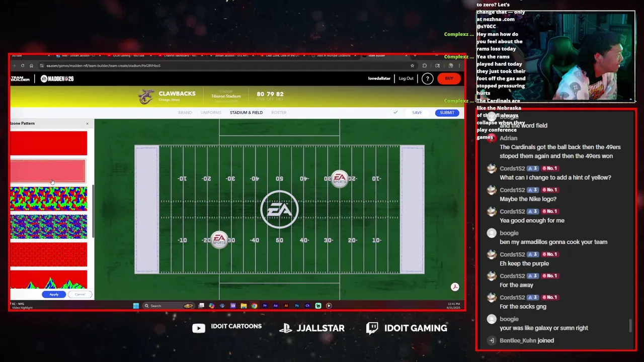
Task: Click the SAVE button
Action: pos(417,113)
